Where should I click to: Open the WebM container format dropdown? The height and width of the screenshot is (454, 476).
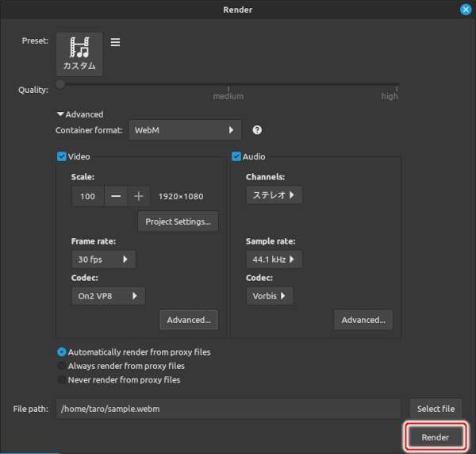(185, 130)
